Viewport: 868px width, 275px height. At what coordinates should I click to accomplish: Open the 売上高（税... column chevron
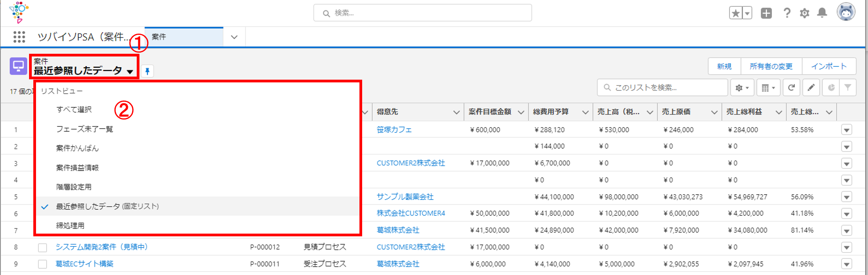[x=650, y=112]
